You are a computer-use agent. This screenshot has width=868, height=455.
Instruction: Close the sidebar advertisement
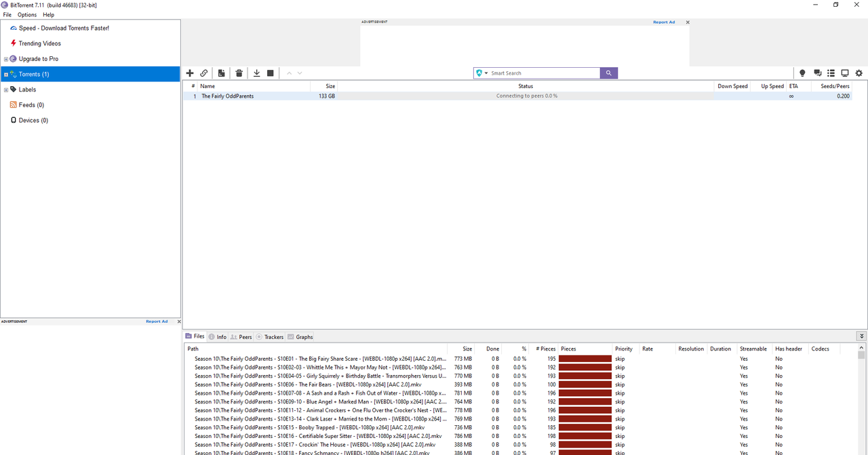pos(179,321)
